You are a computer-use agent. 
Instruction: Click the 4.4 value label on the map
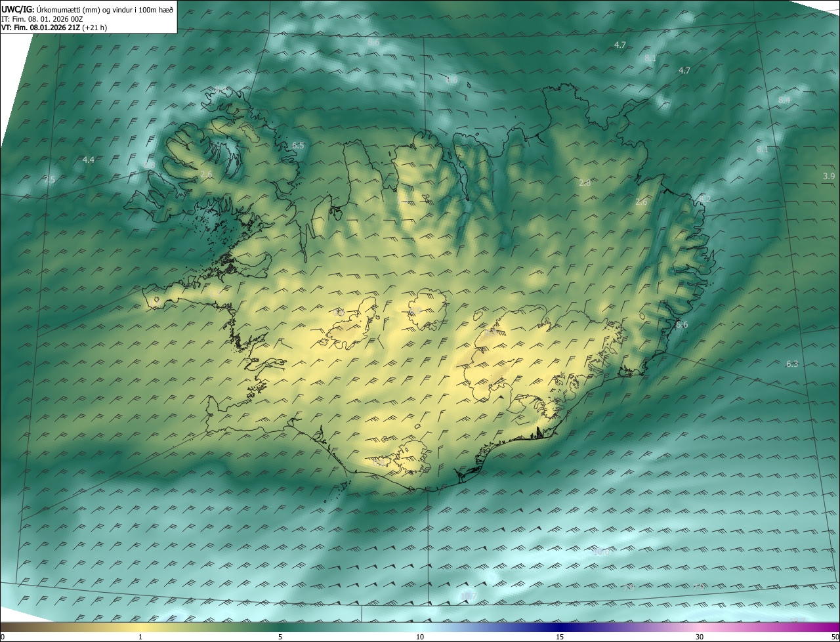(x=88, y=160)
